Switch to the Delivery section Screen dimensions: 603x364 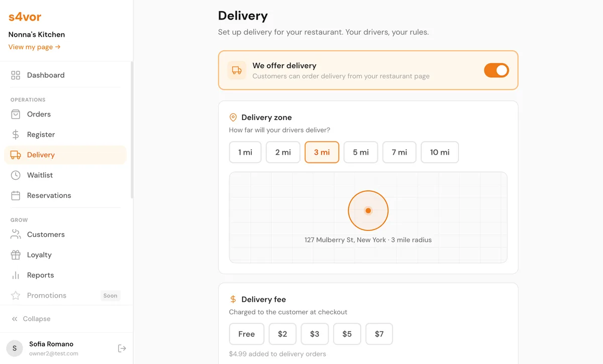(41, 155)
